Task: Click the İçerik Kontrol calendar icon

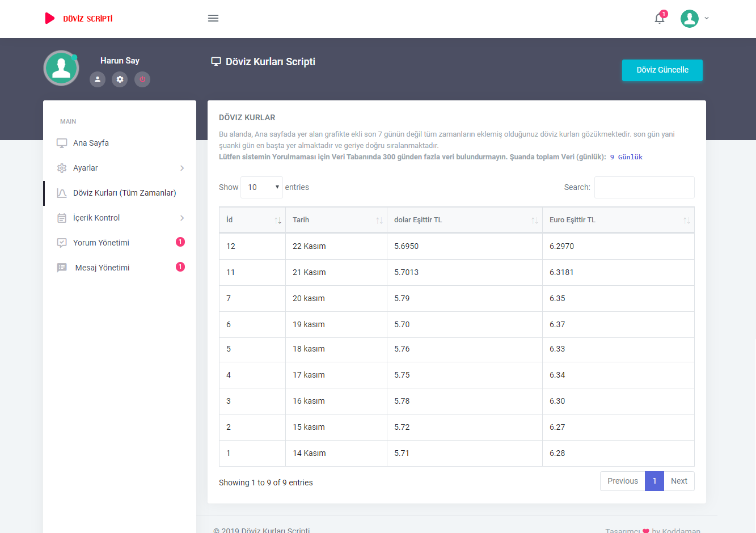Action: 62,218
